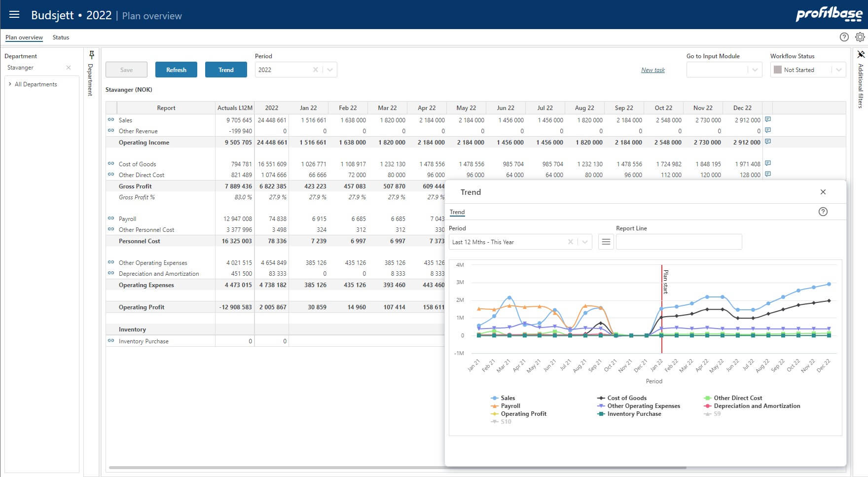Open the Period 2022 dropdown
Image resolution: width=868 pixels, height=477 pixels.
(330, 70)
